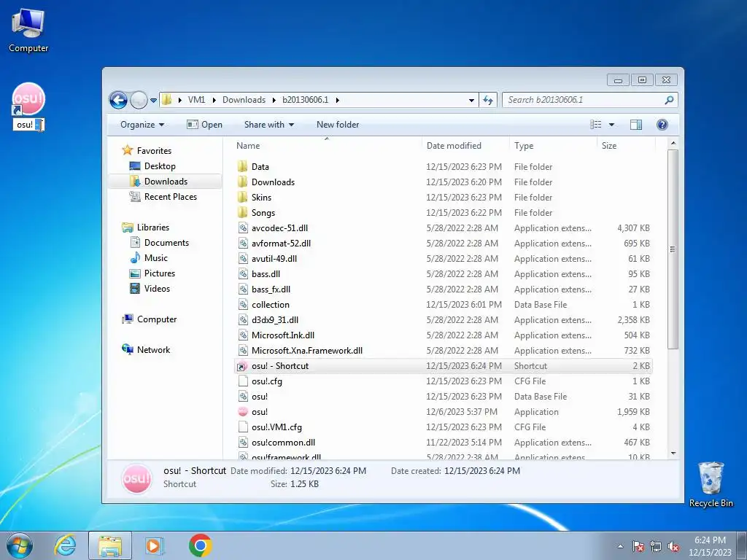This screenshot has height=560, width=747.
Task: Sort by Type column header
Action: (553, 146)
